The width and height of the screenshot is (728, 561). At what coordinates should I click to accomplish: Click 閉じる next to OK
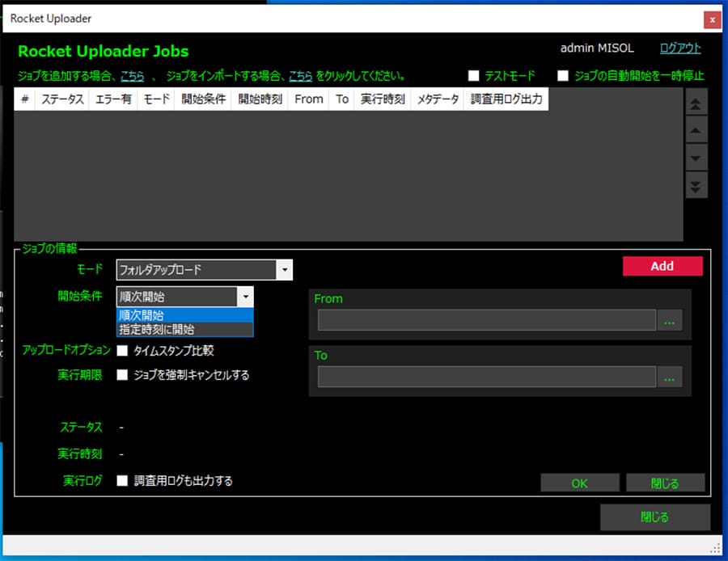pos(666,483)
